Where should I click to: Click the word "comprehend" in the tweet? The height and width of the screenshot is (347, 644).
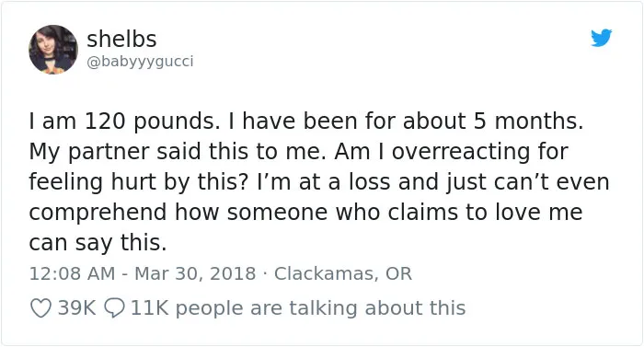tap(98, 213)
